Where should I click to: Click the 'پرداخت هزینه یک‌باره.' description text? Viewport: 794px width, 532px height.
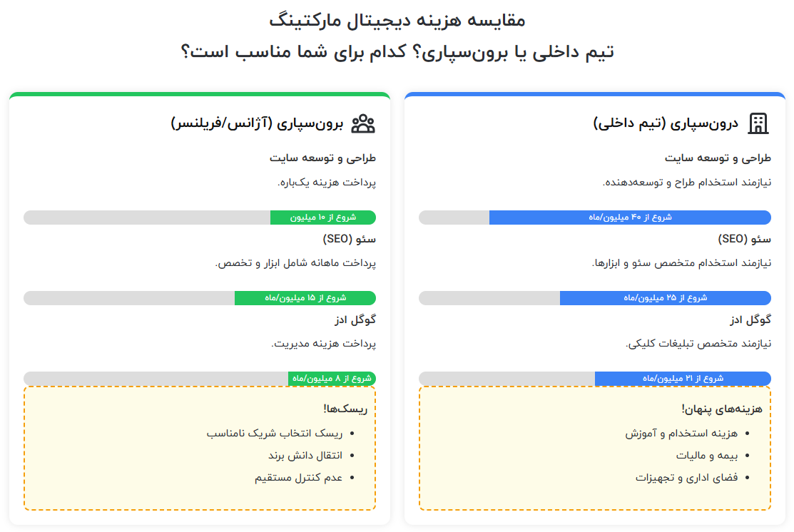coord(326,183)
